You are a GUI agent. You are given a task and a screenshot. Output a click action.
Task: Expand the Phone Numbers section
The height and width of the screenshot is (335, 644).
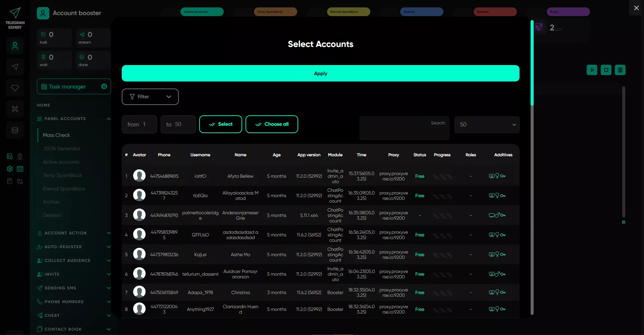108,302
